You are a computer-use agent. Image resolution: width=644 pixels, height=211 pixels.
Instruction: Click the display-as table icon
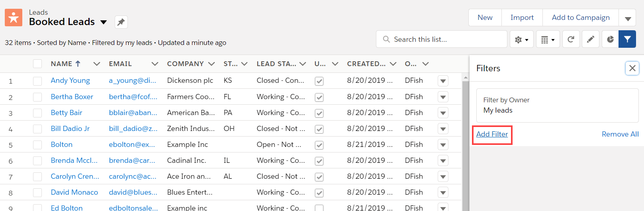coord(548,39)
